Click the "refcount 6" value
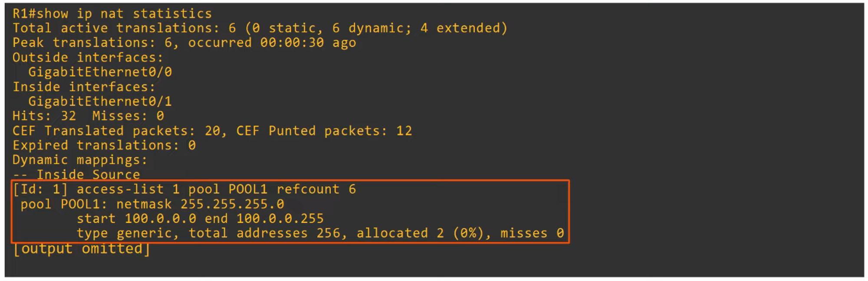Image resolution: width=868 pixels, height=281 pixels. (316, 190)
